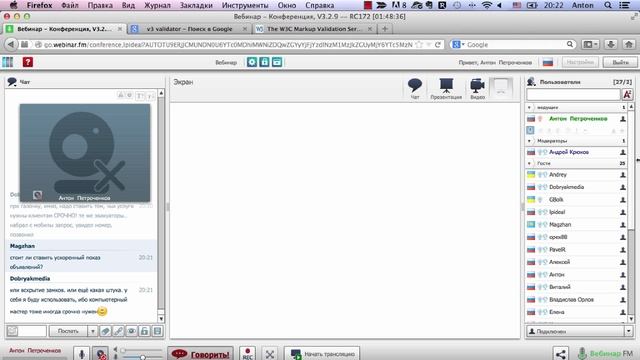
Task: Open the red question mark help icon
Action: 28,62
